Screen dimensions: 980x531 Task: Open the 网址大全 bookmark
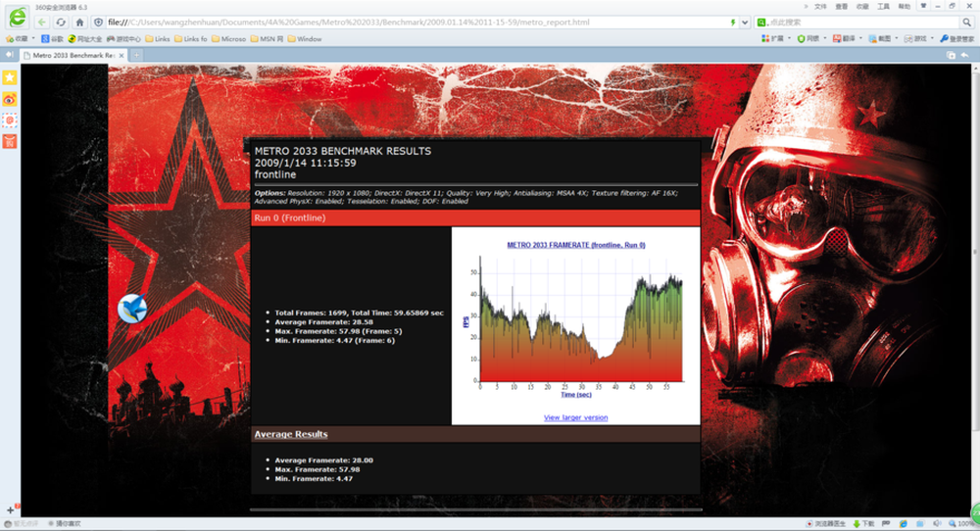coord(84,39)
